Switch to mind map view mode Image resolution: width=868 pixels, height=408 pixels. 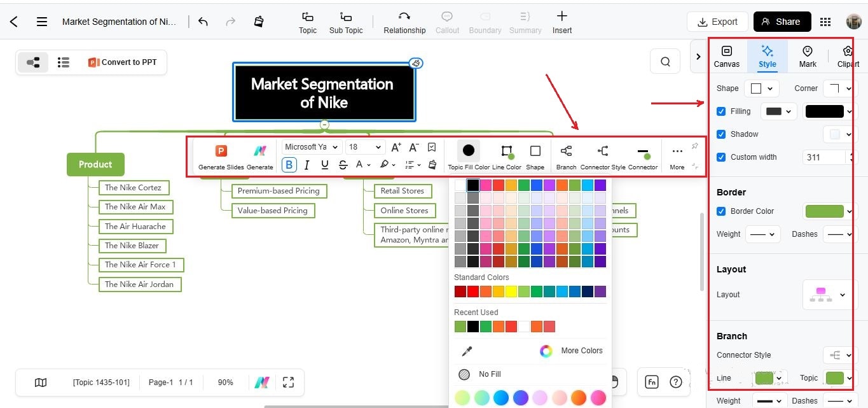click(33, 62)
